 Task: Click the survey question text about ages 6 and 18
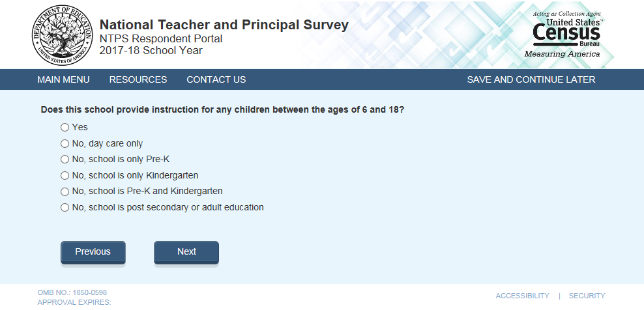222,110
